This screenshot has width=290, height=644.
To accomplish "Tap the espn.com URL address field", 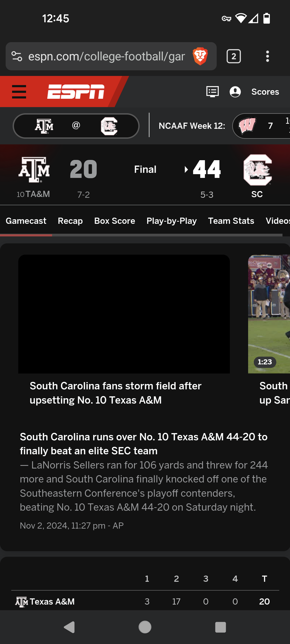I will coord(106,56).
